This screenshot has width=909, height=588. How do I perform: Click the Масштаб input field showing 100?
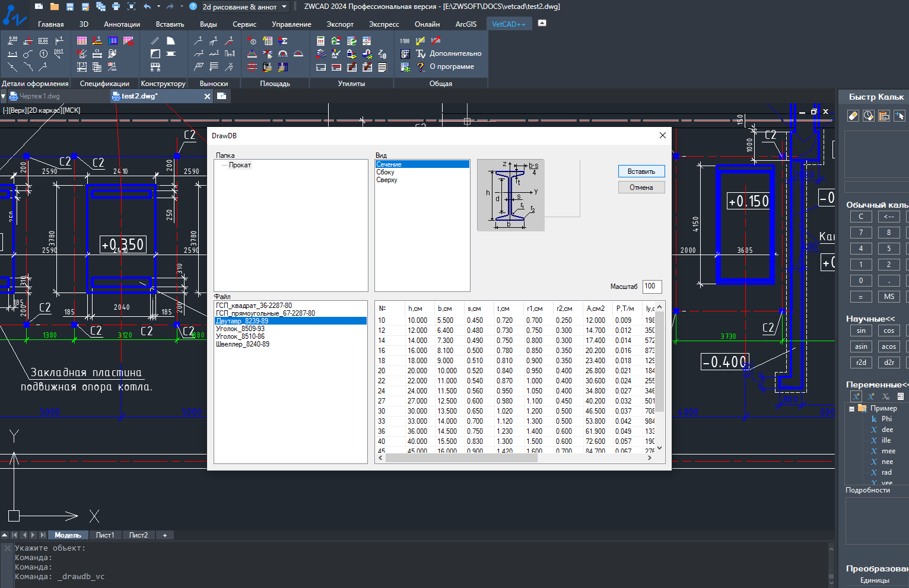coord(652,287)
